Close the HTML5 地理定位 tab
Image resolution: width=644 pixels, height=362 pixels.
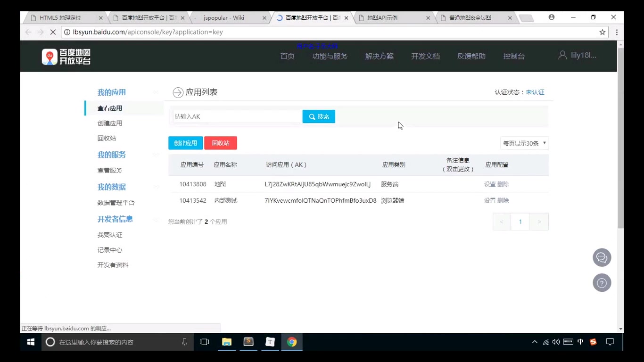tap(100, 18)
